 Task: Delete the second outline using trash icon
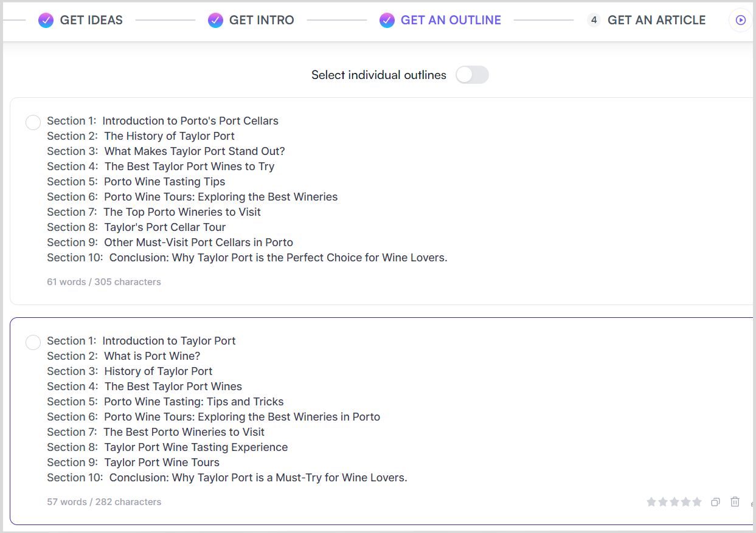point(735,501)
